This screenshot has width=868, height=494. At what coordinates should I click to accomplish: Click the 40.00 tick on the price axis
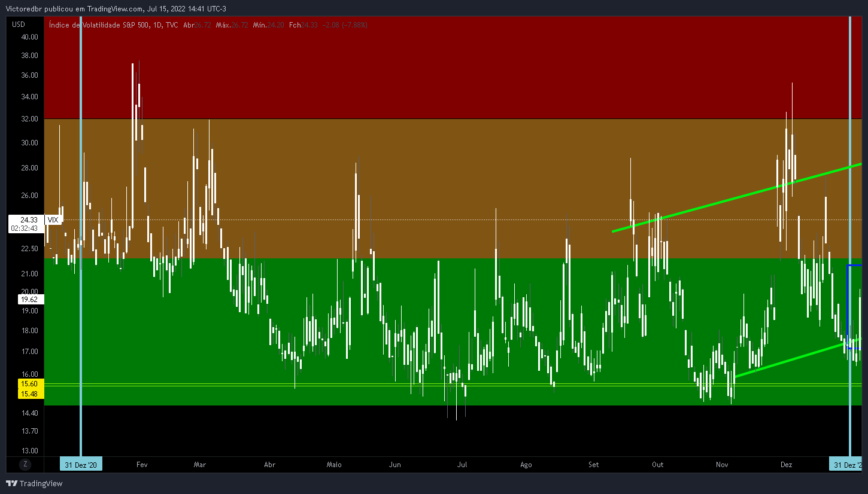(x=29, y=36)
